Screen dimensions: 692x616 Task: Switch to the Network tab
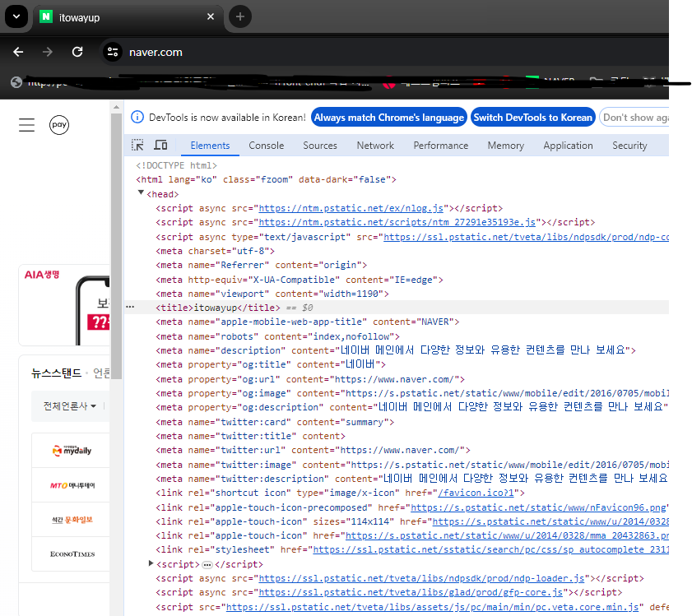click(x=375, y=146)
